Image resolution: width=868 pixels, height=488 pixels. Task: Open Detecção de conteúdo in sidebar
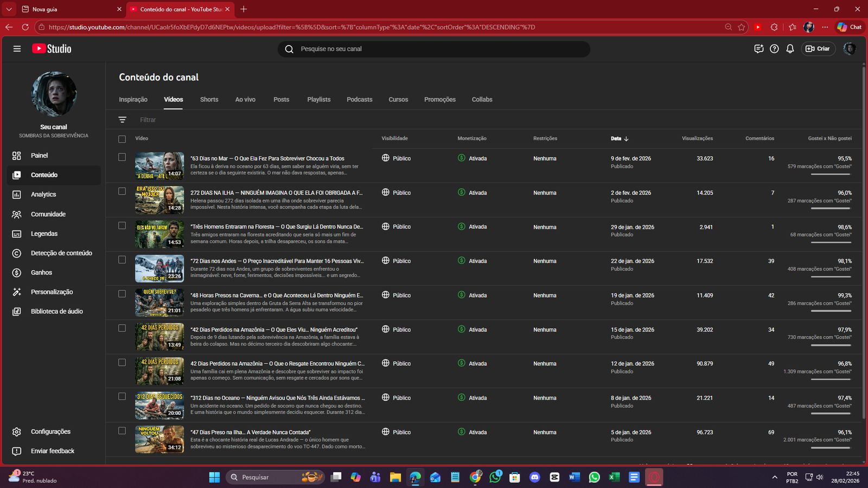(x=61, y=253)
